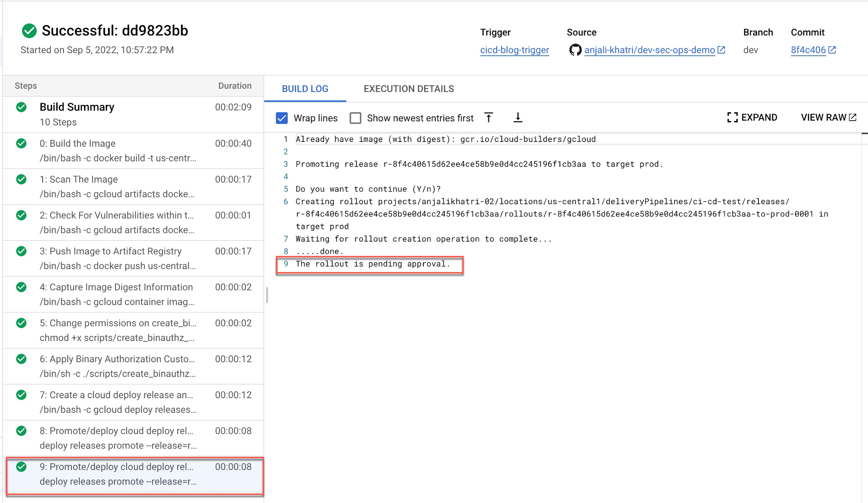Switch to the BUILD LOG tab
The image size is (868, 503).
[x=305, y=89]
